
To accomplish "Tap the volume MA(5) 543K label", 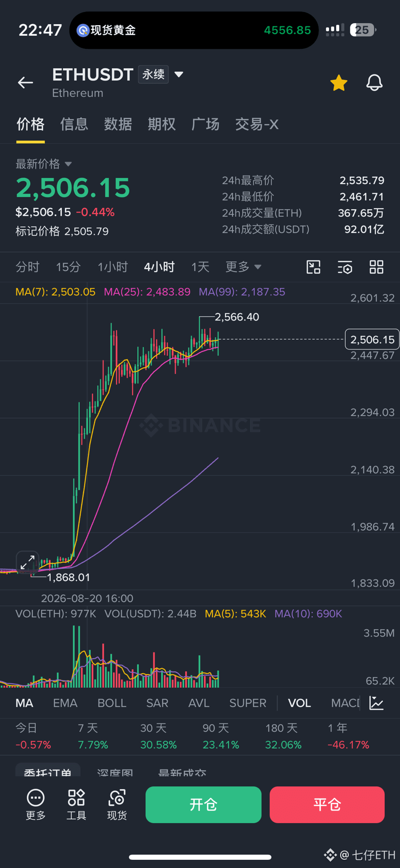I will 235,614.
